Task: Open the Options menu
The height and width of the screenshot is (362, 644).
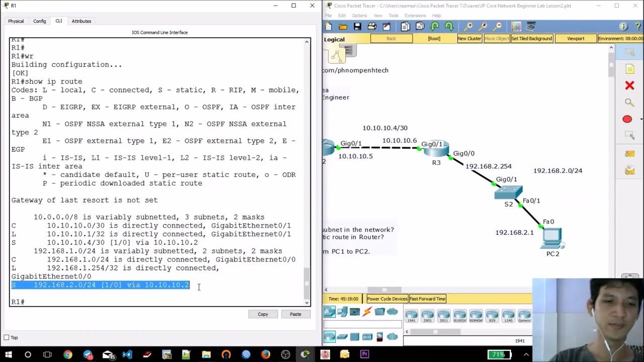Action: [359, 16]
